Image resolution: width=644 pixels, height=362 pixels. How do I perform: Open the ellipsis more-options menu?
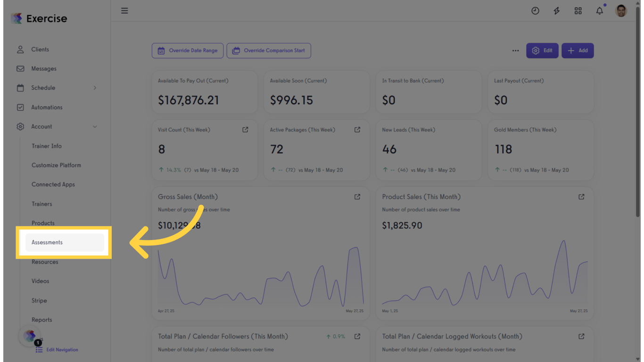(x=515, y=50)
